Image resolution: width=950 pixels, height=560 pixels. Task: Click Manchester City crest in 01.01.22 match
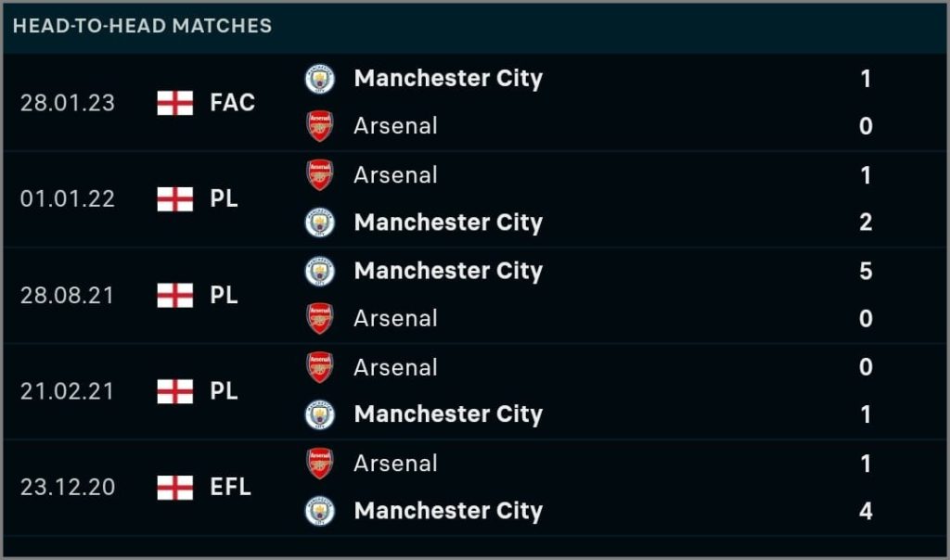click(x=319, y=223)
